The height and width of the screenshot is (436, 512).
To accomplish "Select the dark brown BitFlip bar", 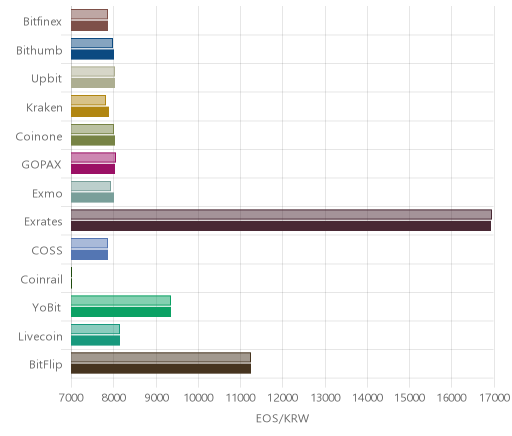I will [x=161, y=369].
